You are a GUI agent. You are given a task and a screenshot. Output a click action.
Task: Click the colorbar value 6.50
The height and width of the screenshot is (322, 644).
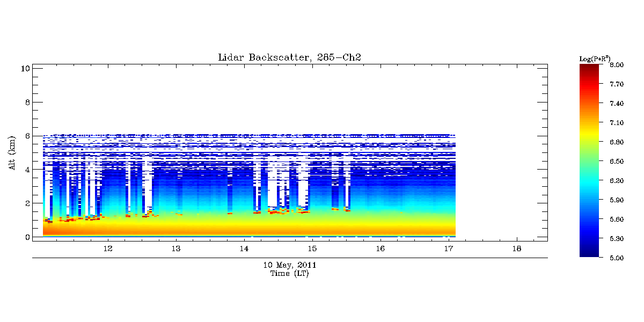pyautogui.click(x=617, y=162)
